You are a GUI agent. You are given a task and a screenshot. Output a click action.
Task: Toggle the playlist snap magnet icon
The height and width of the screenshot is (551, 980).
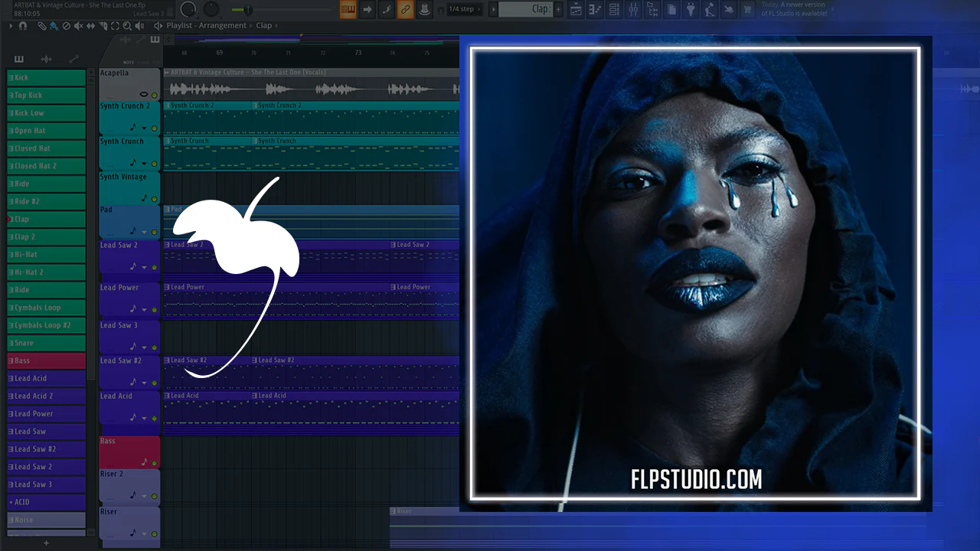(x=23, y=25)
